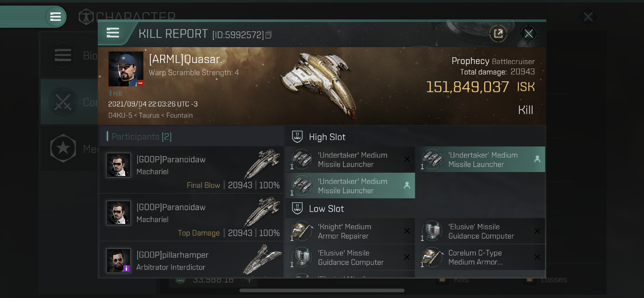Viewport: 644px width, 298px height.
Task: Copy the kill report ID
Action: 268,35
